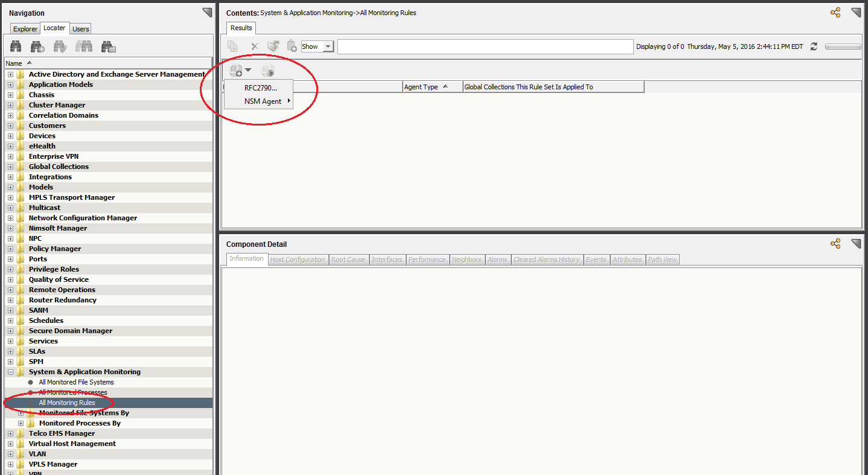Click the folder icon beside VLAN
Screen dimensions: 868x475
(x=21, y=454)
